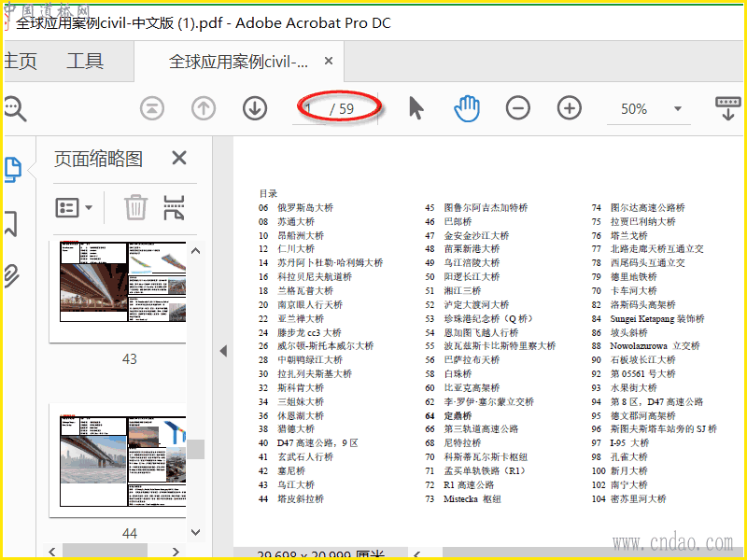Zoom in with the plus button
The width and height of the screenshot is (747, 560).
click(570, 108)
